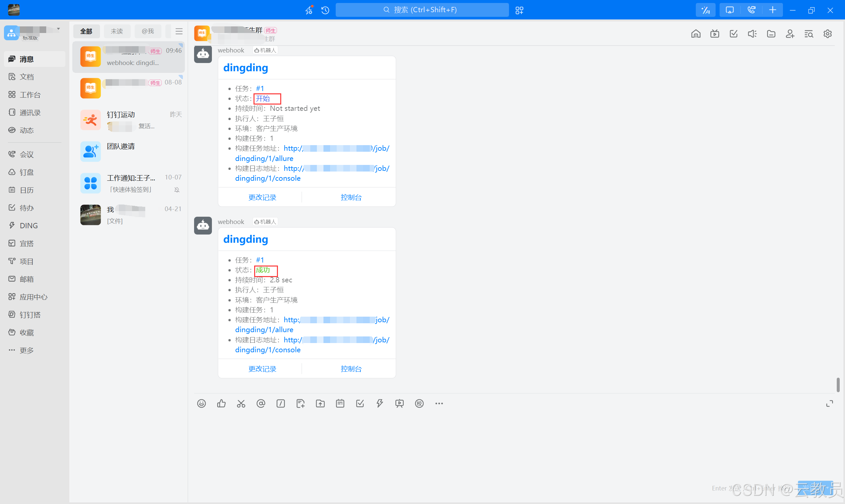Viewport: 845px width, 504px height.
Task: Open the emoji picker in message toolbar
Action: point(201,403)
